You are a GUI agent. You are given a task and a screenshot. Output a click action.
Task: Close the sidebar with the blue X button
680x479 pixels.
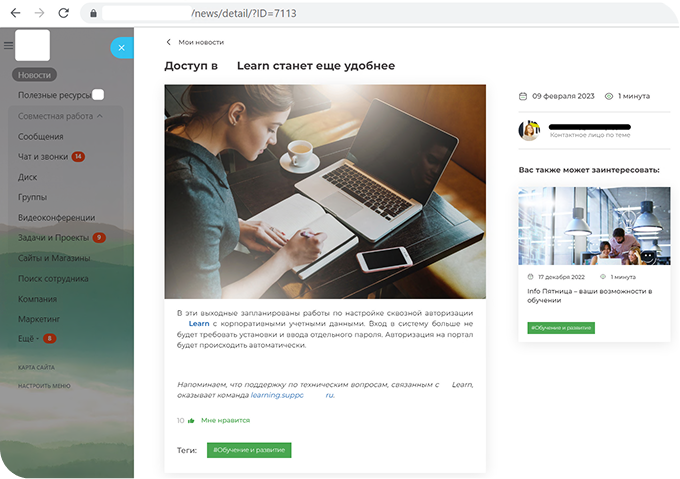[x=121, y=47]
